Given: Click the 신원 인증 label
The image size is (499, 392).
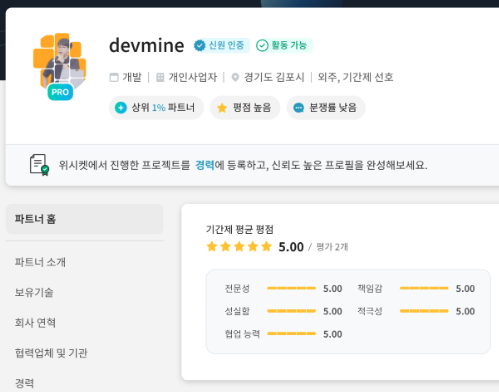Looking at the screenshot, I should 226,45.
